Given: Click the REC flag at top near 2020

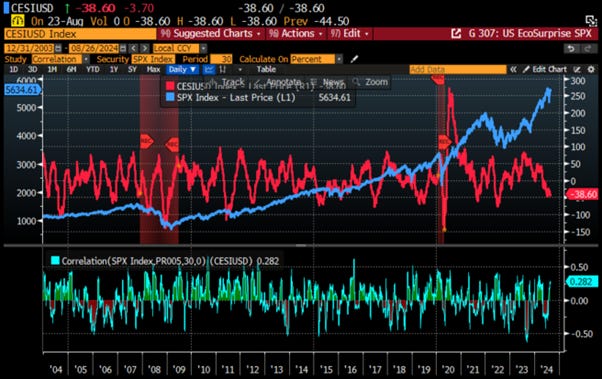Looking at the screenshot, I should pos(438,79).
